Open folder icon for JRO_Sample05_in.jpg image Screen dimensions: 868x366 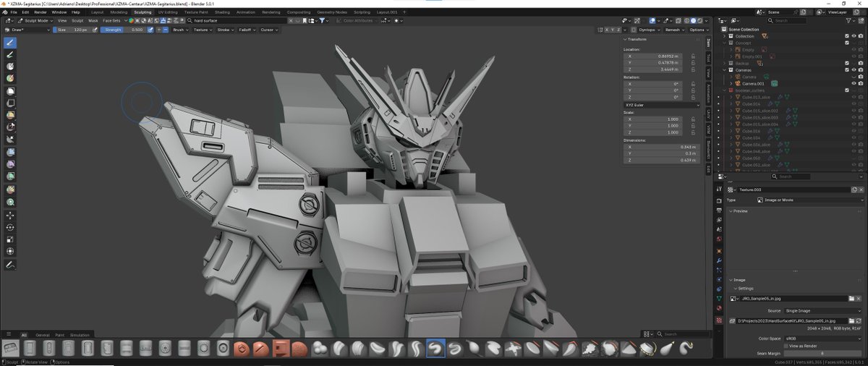(852, 298)
